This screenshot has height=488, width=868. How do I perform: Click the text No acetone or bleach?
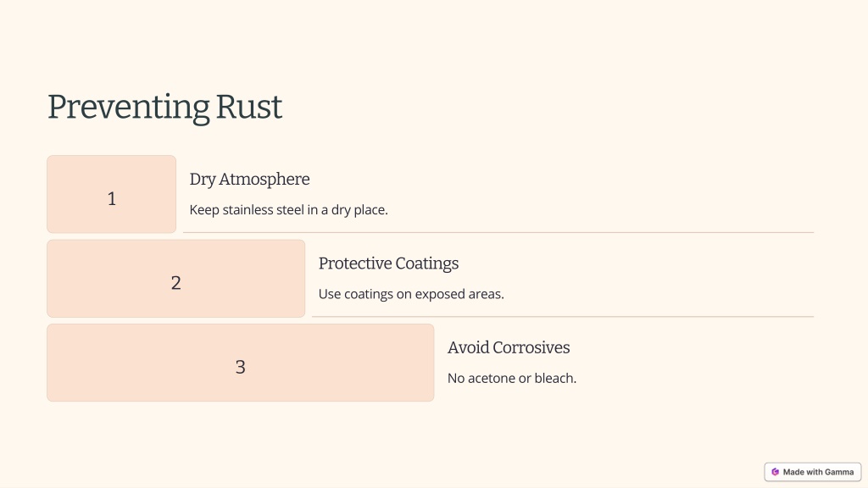pyautogui.click(x=512, y=379)
